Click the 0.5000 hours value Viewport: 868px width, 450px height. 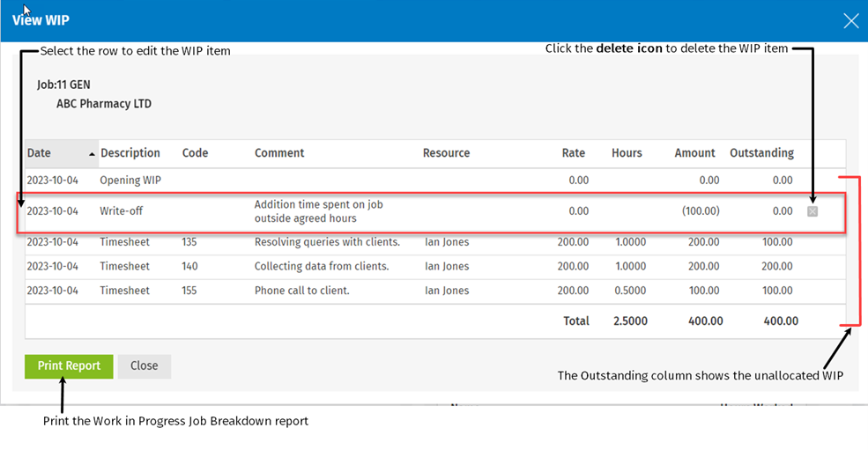click(630, 291)
